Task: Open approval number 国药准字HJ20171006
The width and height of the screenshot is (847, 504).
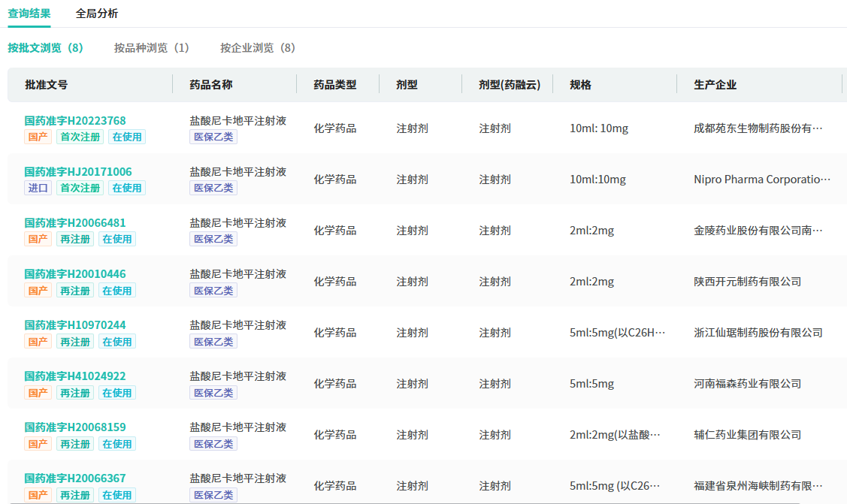Action: click(x=78, y=172)
